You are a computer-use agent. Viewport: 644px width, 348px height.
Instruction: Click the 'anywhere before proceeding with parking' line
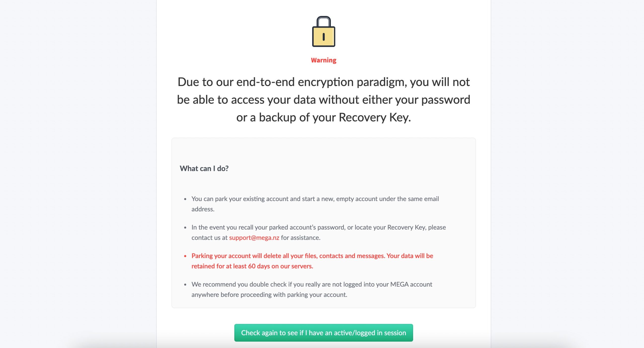(x=269, y=294)
